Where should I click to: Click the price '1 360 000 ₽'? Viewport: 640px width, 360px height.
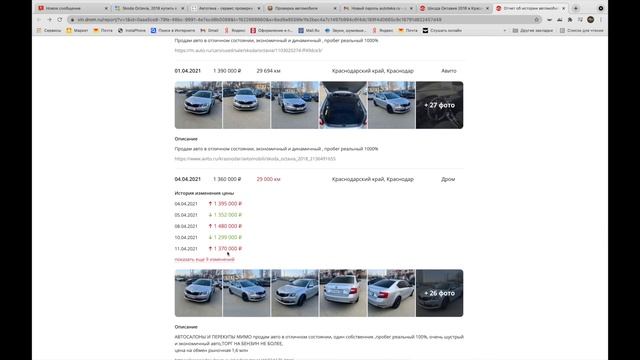tap(227, 179)
